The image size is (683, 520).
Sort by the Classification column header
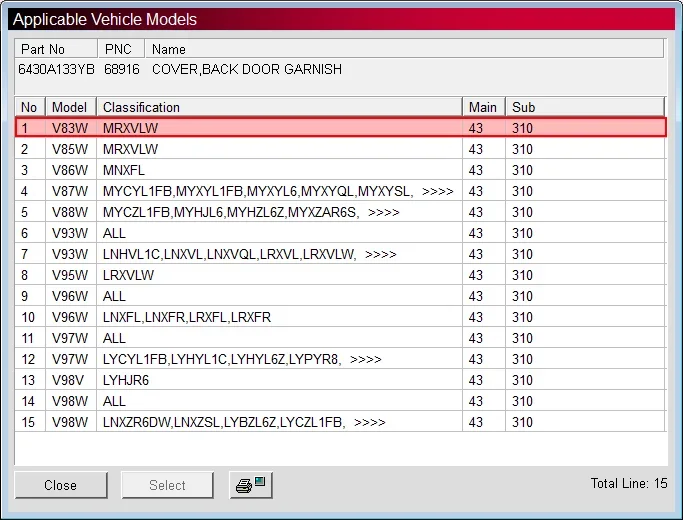(x=279, y=107)
